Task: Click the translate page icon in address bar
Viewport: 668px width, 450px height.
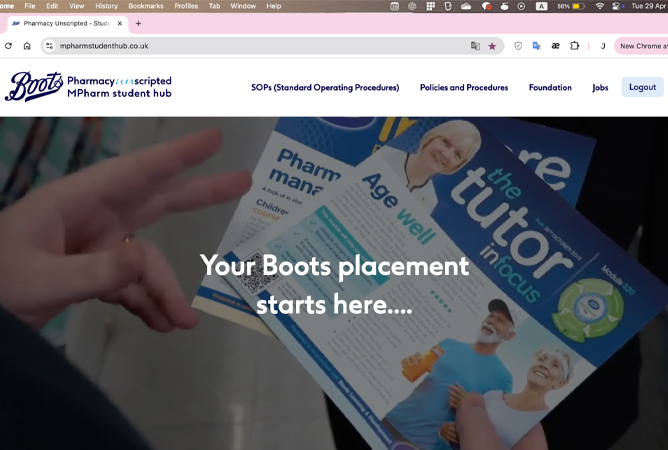Action: [475, 46]
